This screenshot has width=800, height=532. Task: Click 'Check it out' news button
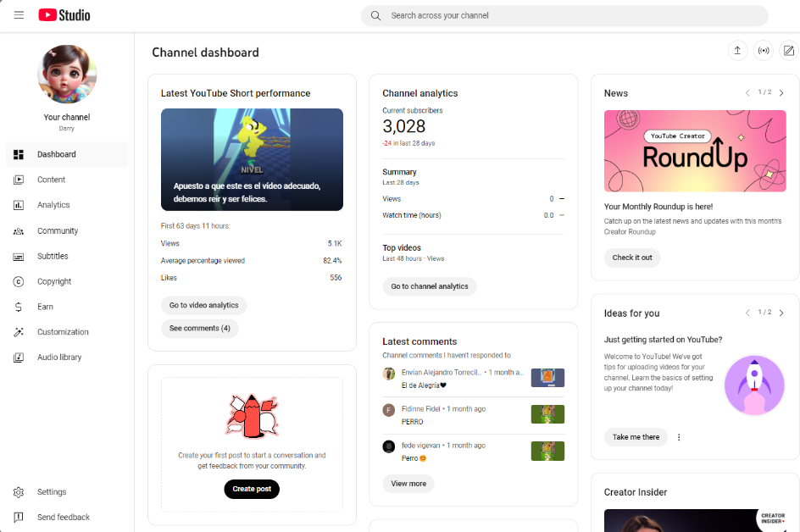pos(632,258)
